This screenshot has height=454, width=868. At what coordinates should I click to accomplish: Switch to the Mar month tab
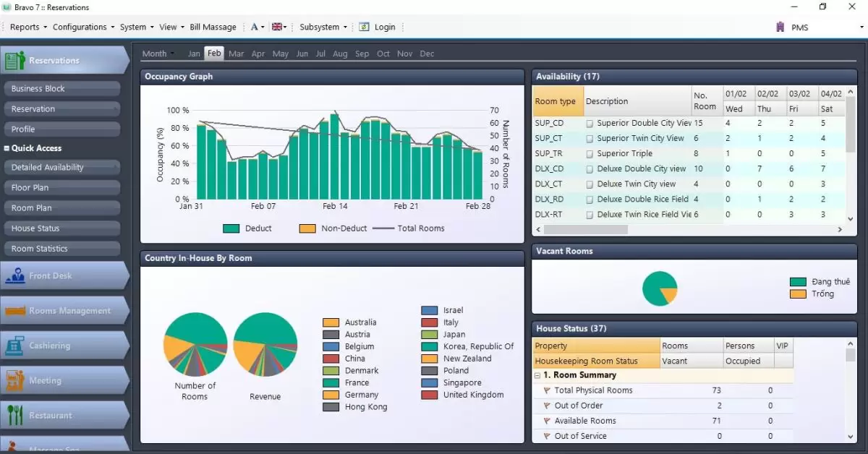[236, 53]
